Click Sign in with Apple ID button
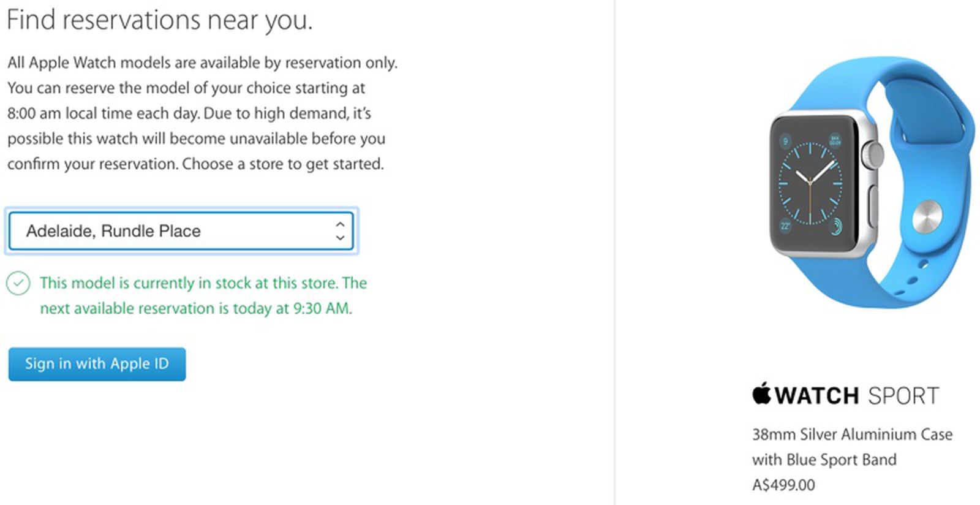 [97, 364]
